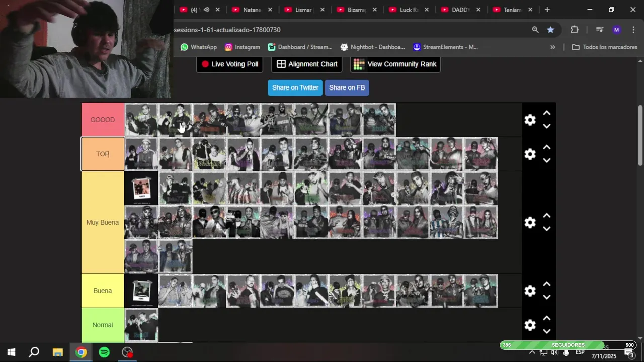Move Buena tier row down

click(547, 297)
